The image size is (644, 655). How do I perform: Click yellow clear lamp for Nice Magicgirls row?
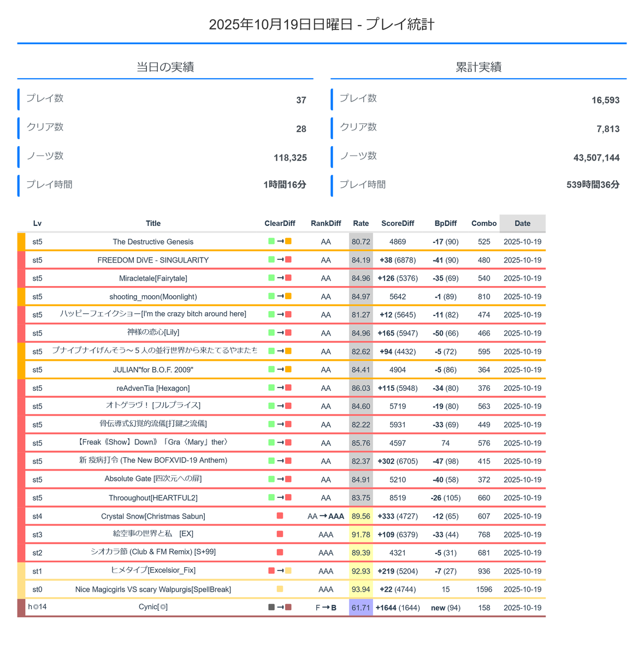(x=280, y=589)
